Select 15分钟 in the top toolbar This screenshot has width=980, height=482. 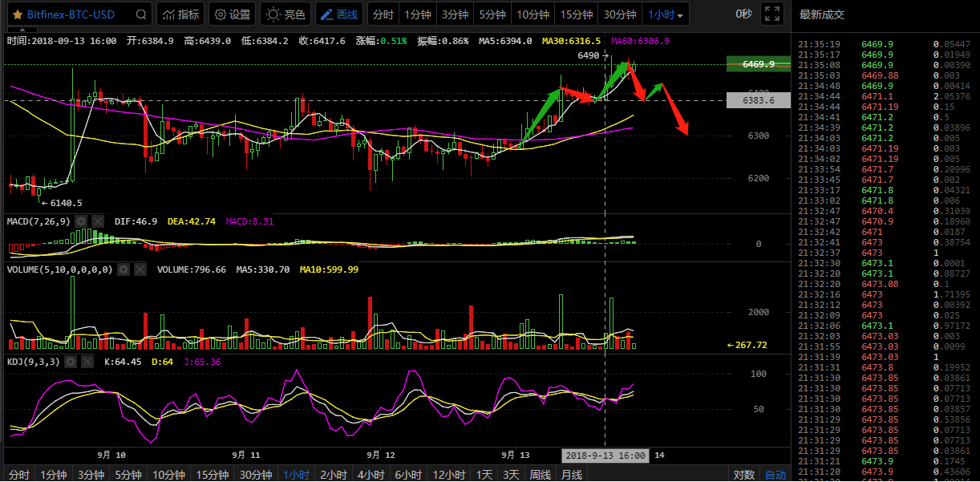[x=577, y=14]
